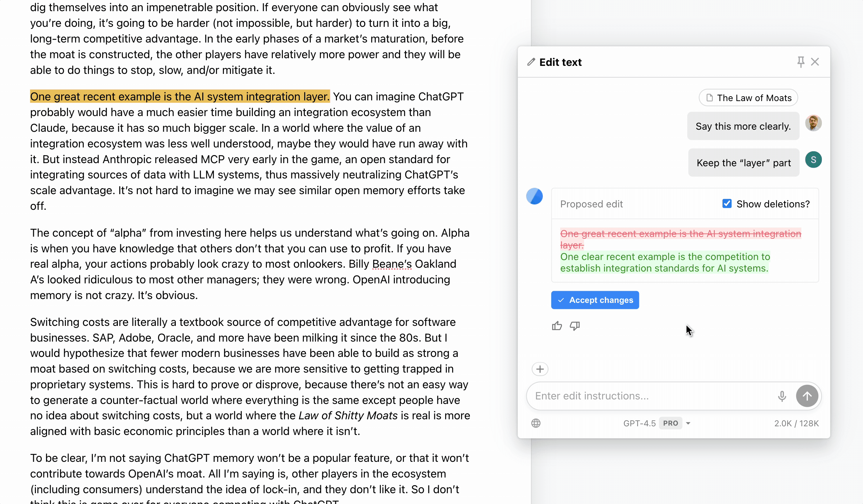Give thumbs down to proposed edit
863x504 pixels.
[575, 326]
